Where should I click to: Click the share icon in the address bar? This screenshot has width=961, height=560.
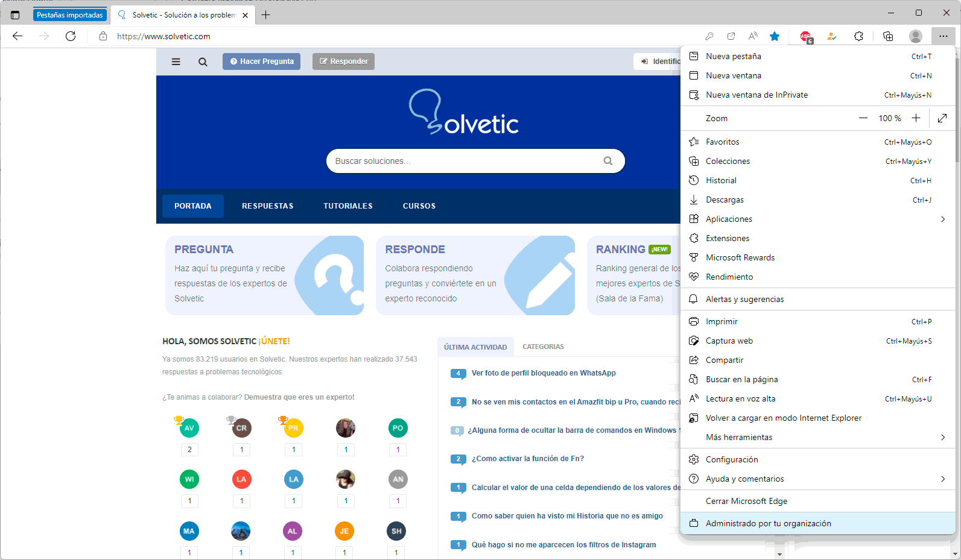pos(731,36)
